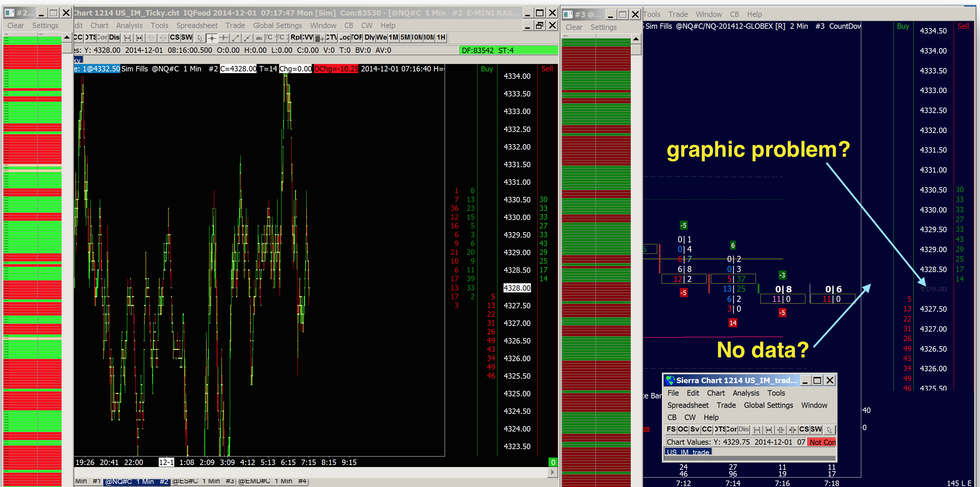Select the line drawing tool
The width and height of the screenshot is (980, 487).
[x=236, y=38]
